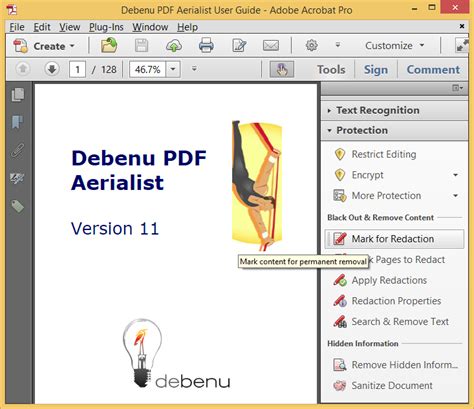Open the Customize dropdown
The width and height of the screenshot is (474, 409).
pos(395,46)
